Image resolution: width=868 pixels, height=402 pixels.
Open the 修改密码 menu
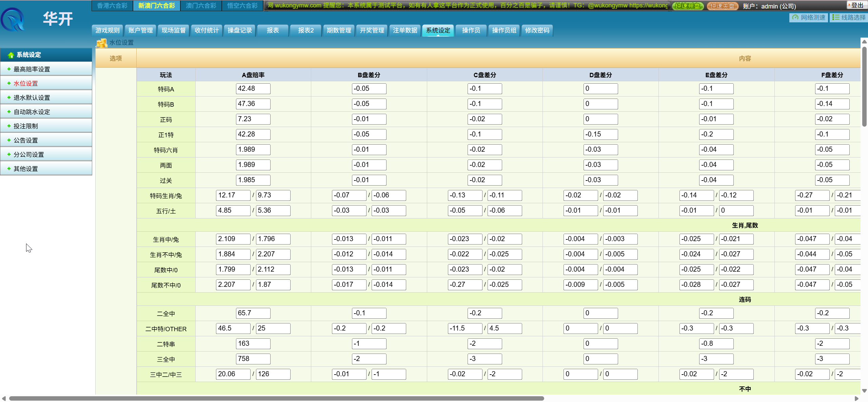coord(537,30)
